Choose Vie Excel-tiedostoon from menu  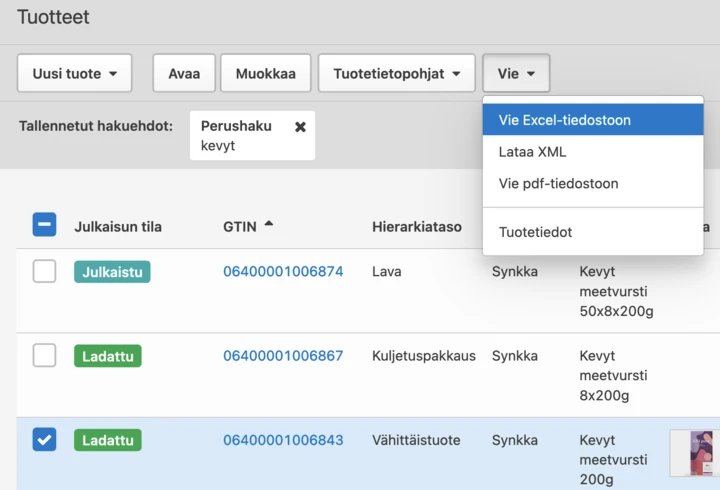tap(565, 120)
